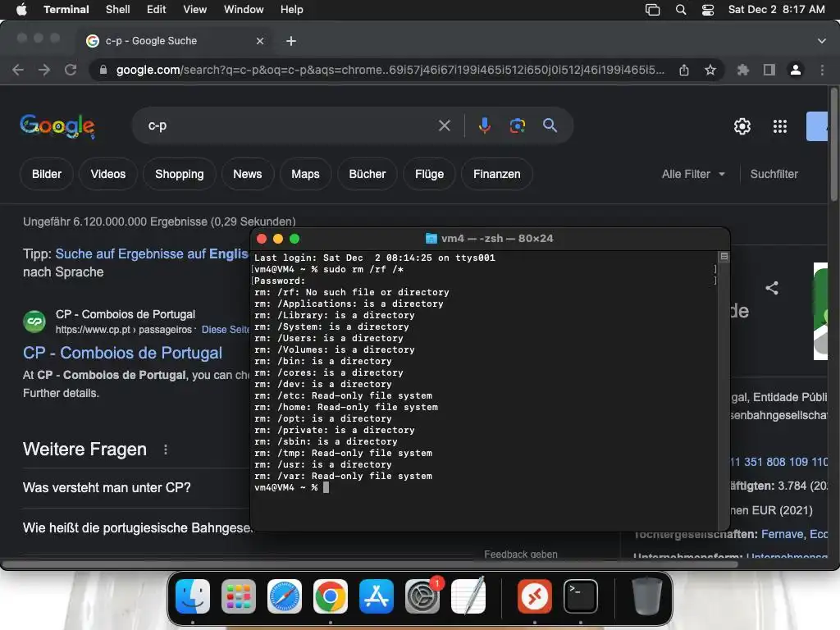
Task: Toggle Chrome side panel
Action: tap(769, 70)
